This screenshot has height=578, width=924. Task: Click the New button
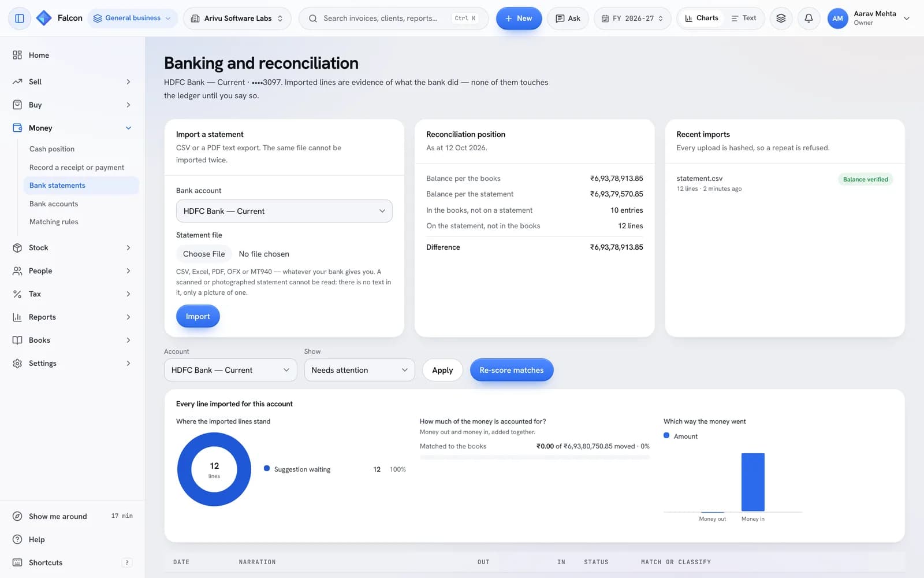519,18
